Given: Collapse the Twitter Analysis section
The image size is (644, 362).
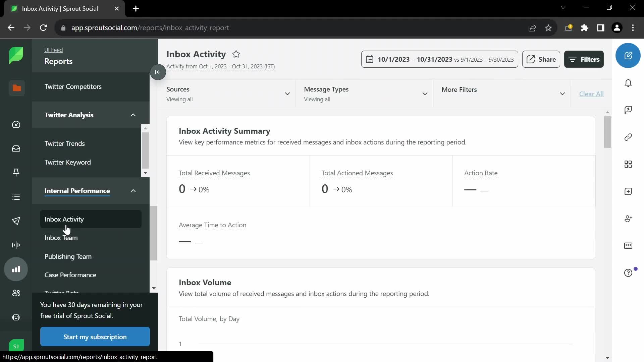Looking at the screenshot, I should (133, 115).
